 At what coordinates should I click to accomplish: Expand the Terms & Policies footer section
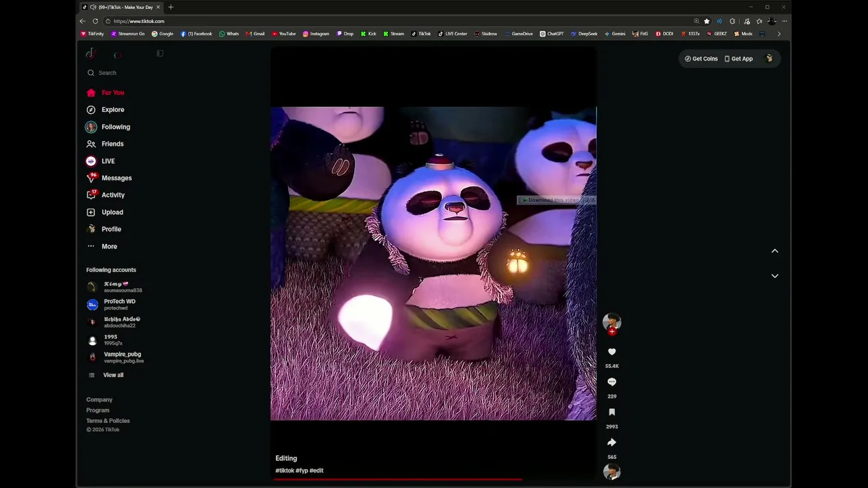[108, 421]
